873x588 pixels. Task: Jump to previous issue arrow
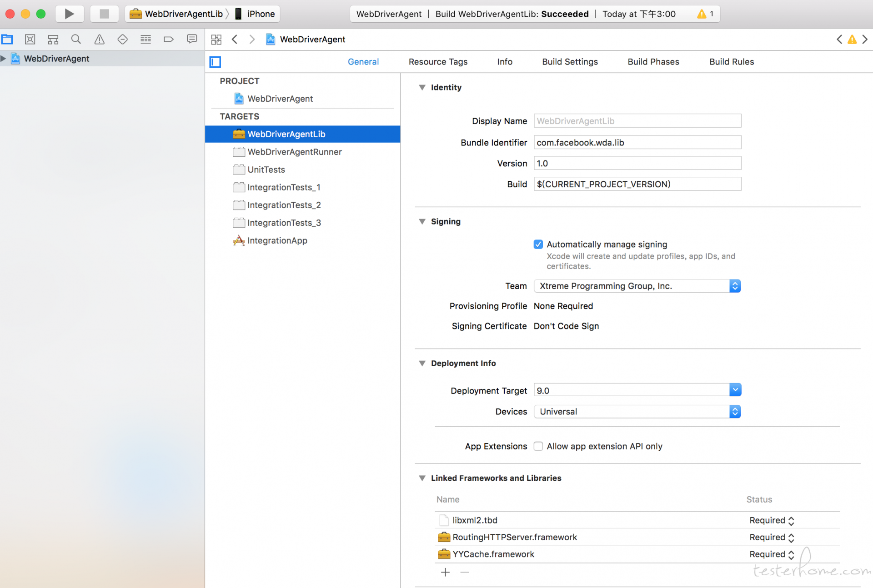pos(839,40)
